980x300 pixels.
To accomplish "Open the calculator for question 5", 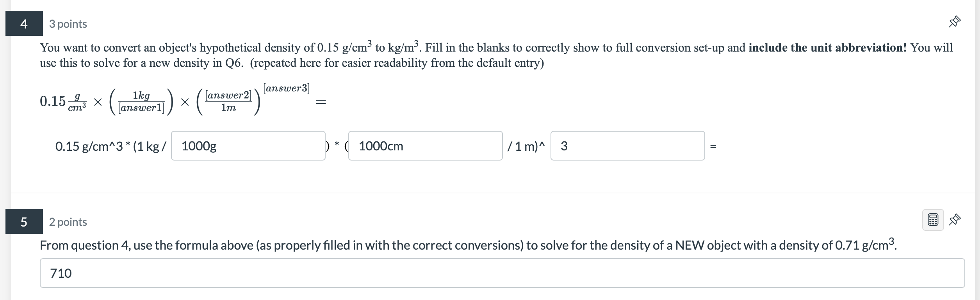I will 933,220.
